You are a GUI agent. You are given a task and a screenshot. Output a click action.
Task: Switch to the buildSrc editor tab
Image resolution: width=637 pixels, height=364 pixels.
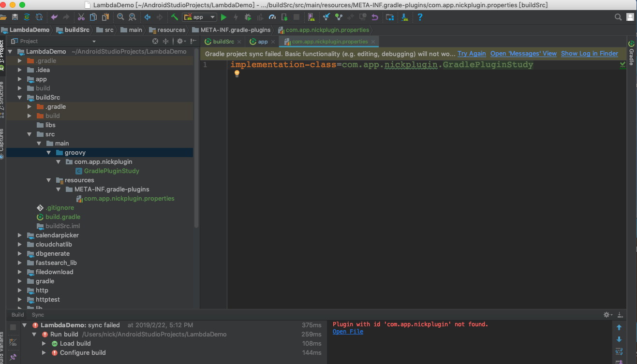point(223,42)
